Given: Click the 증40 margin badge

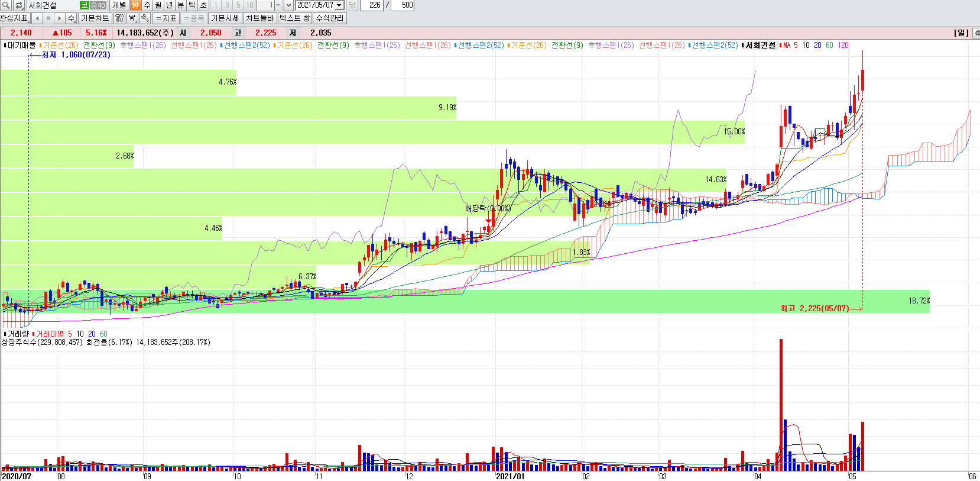Looking at the screenshot, I should [98, 5].
